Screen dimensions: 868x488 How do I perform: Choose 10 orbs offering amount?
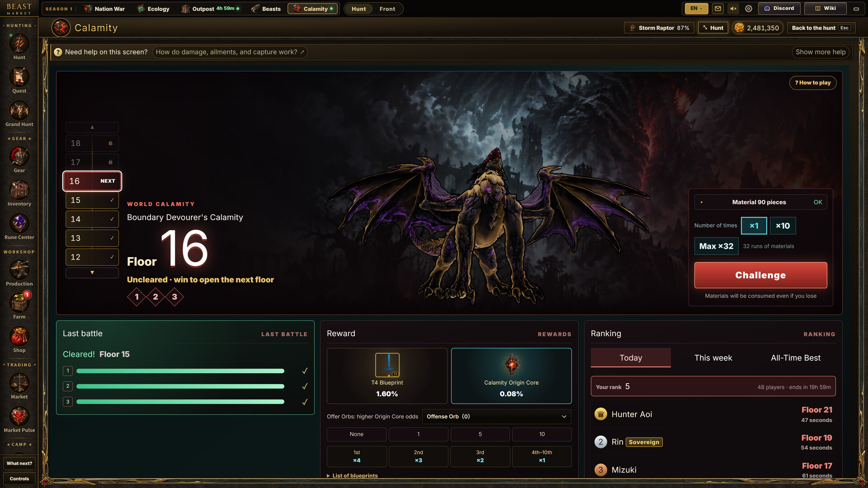(x=542, y=434)
